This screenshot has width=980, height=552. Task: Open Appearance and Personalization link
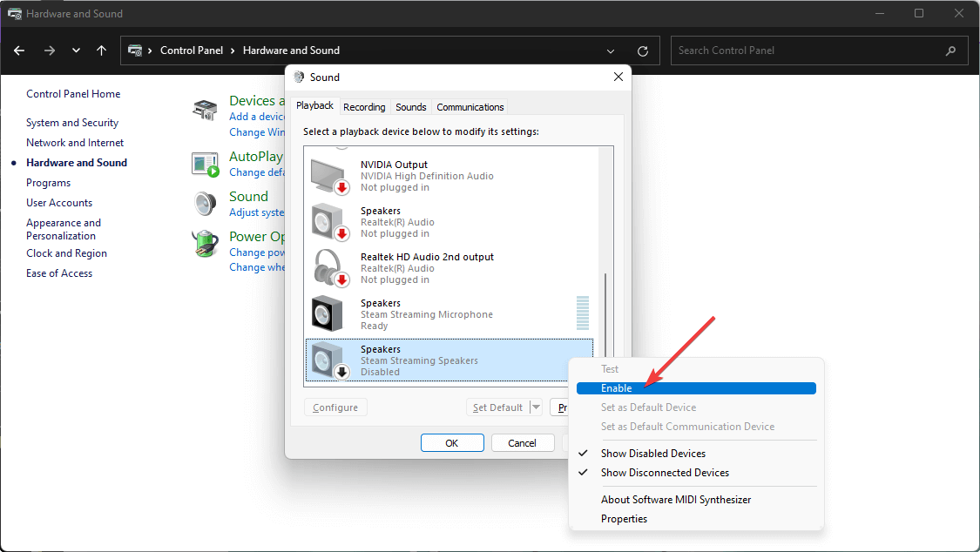pos(63,229)
